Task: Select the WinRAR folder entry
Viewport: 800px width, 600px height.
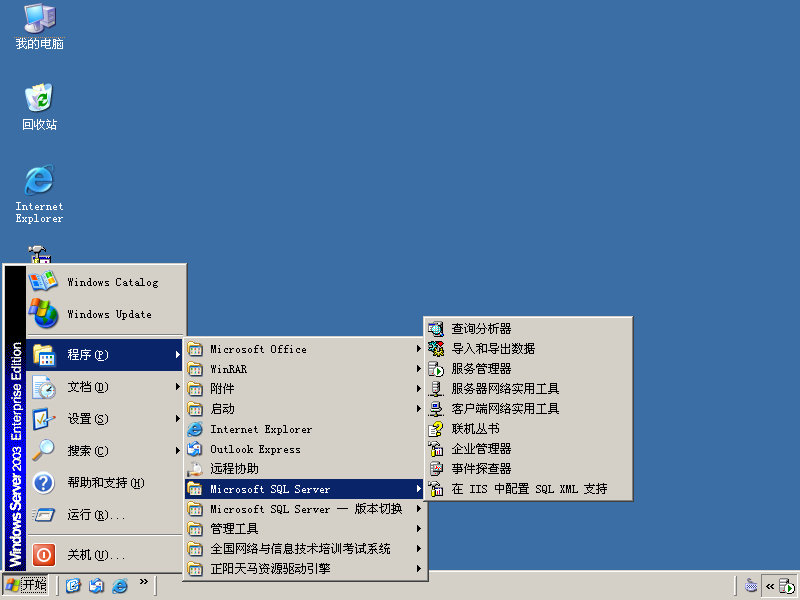Action: click(x=305, y=369)
